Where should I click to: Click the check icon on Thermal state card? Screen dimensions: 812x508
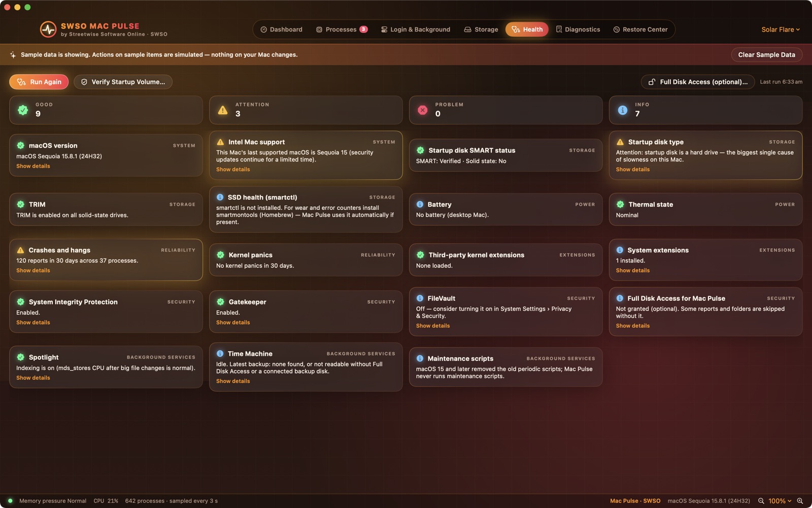pos(620,204)
